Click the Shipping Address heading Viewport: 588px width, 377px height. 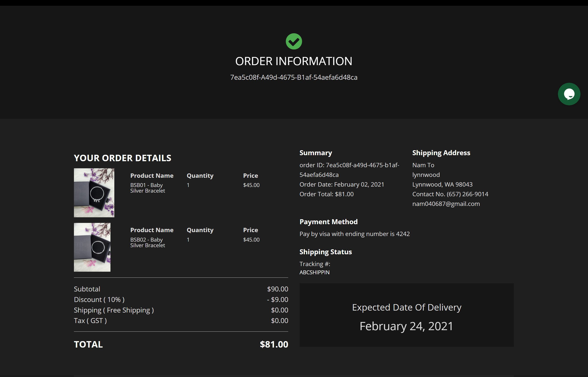(441, 153)
